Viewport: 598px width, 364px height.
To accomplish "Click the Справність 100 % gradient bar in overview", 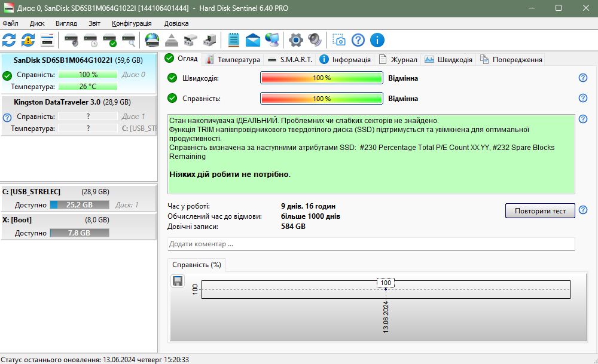I will click(322, 99).
